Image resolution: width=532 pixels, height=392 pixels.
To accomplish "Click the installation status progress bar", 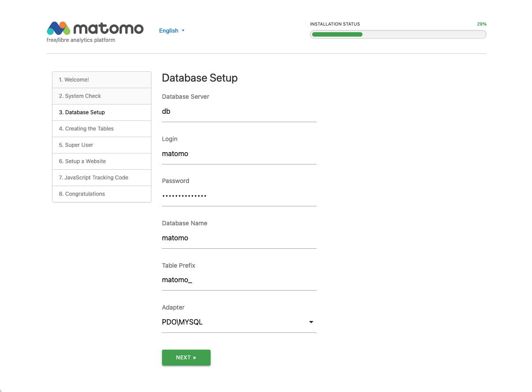I will (398, 34).
